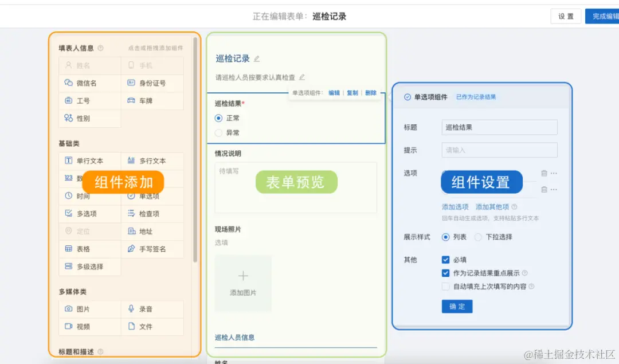The image size is (619, 364).
Task: Choose 列表 display style
Action: point(445,237)
